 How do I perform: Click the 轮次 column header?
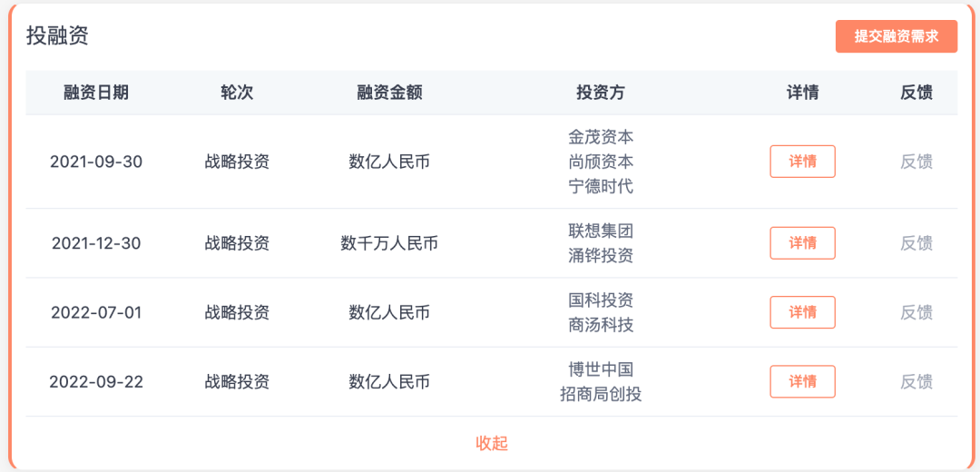(237, 93)
